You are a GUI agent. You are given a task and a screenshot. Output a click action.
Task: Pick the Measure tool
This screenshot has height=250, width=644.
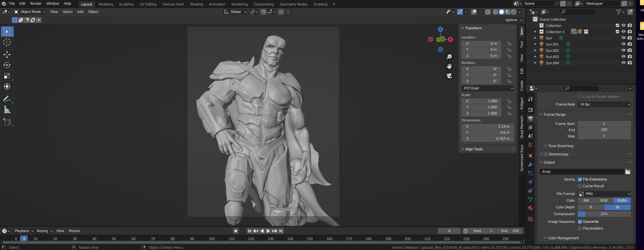click(x=7, y=110)
